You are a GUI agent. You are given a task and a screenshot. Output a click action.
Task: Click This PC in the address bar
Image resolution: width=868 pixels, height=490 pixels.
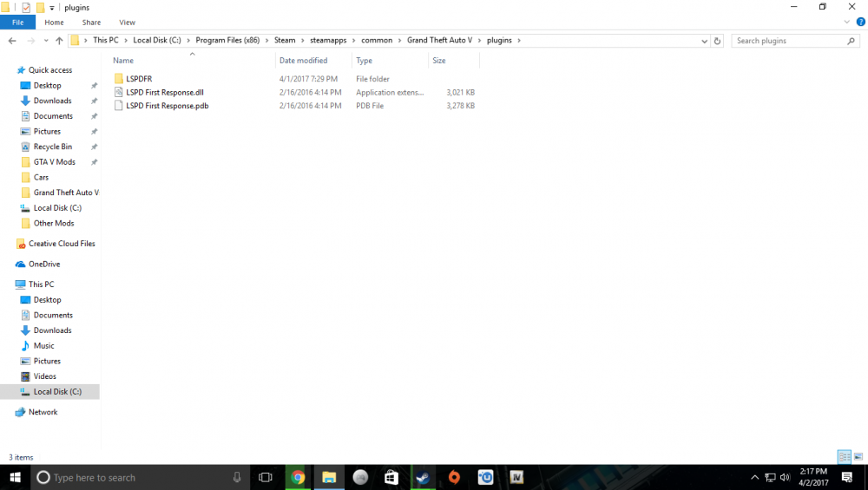click(x=106, y=41)
